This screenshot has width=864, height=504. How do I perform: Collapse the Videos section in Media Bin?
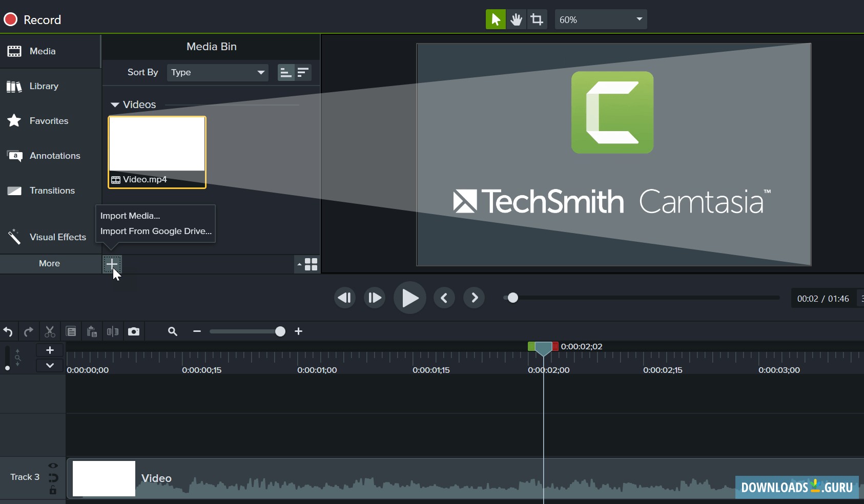pos(114,104)
